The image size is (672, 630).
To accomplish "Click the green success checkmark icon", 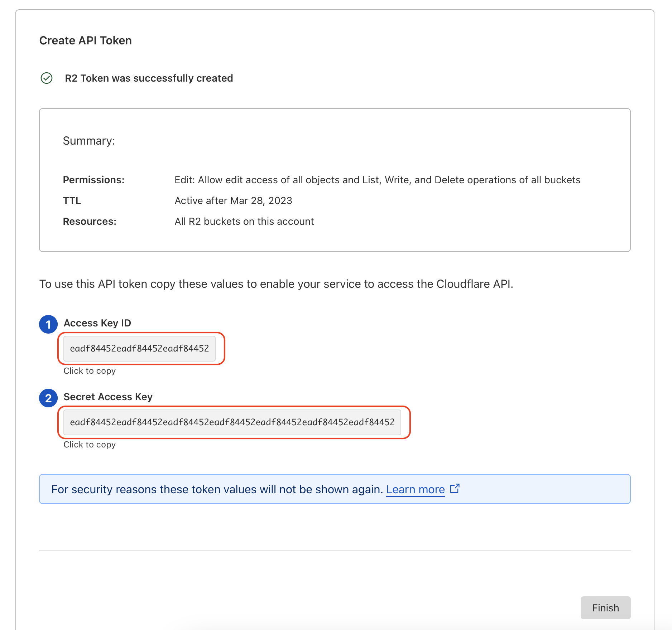I will (x=47, y=78).
